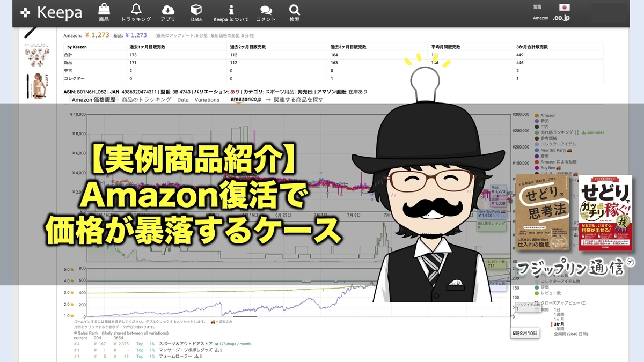Toggle the 評価 legend entry

pos(542,287)
